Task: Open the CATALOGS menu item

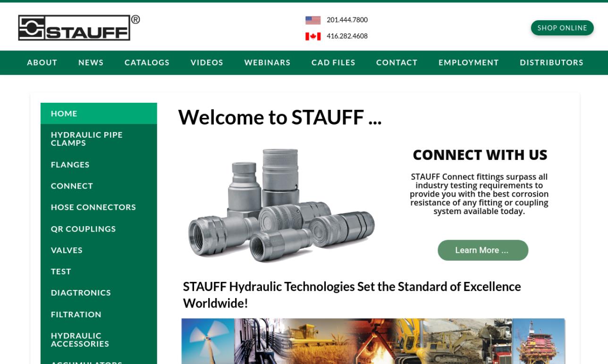Action: (x=147, y=62)
